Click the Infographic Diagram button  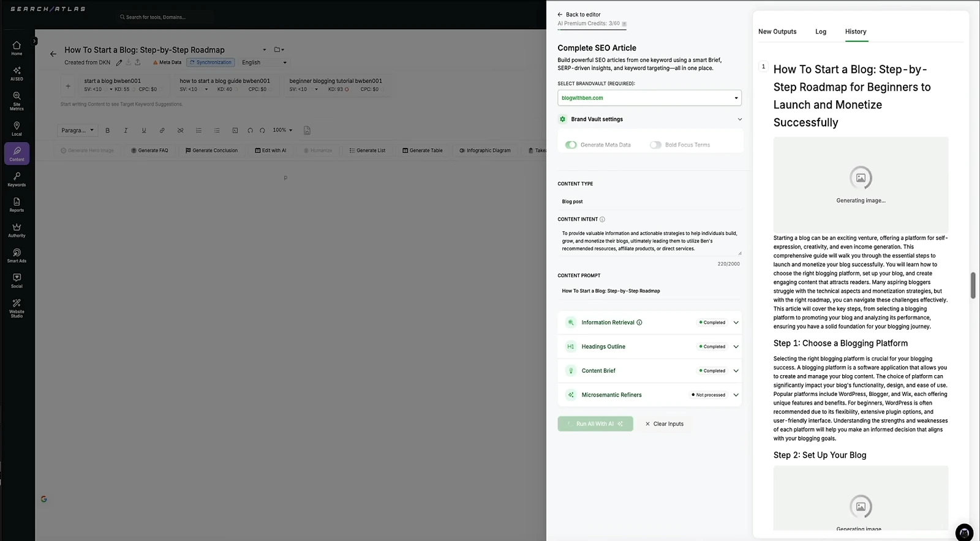pos(485,151)
